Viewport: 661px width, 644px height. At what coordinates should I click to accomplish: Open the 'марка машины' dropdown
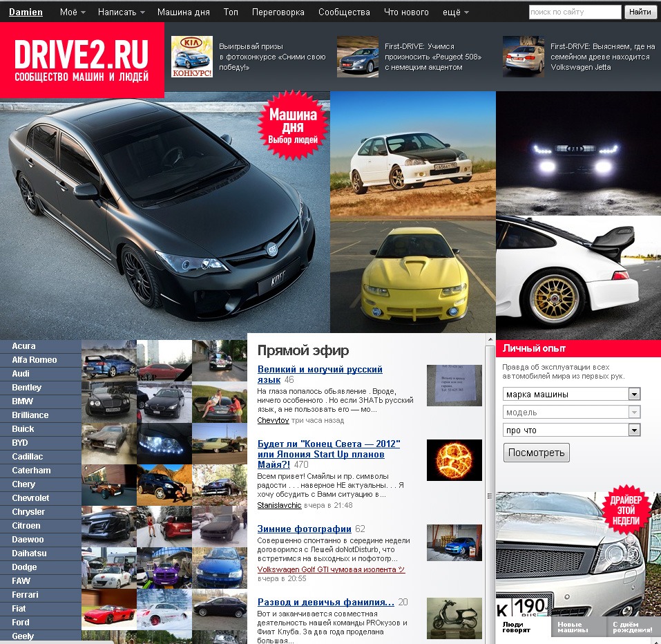[x=572, y=395]
